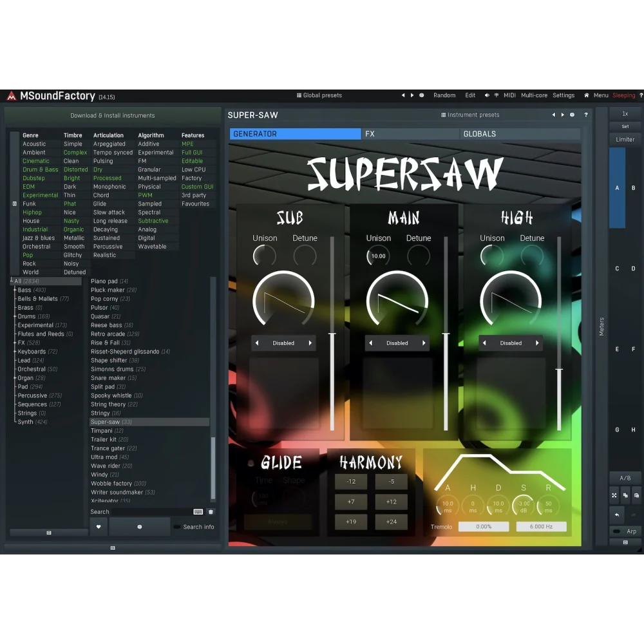This screenshot has height=644, width=644.
Task: Expand the Keyboards category tree node
Action: (15, 352)
